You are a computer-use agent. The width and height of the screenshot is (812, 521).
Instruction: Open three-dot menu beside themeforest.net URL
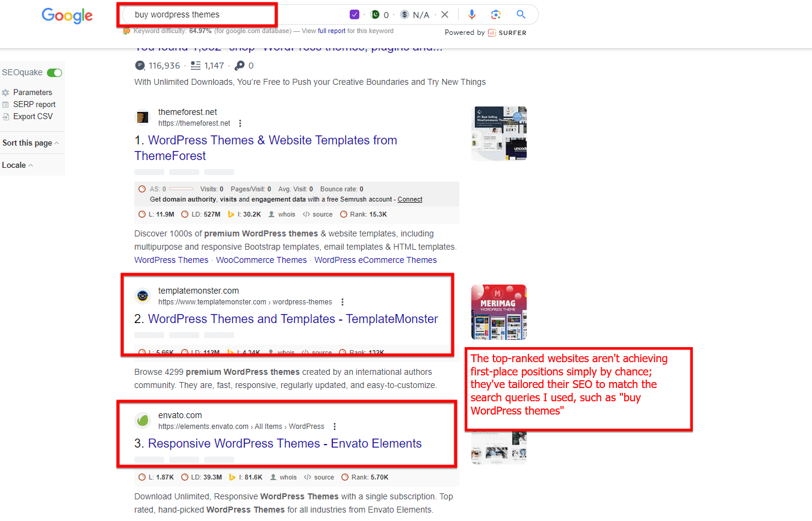(x=240, y=123)
